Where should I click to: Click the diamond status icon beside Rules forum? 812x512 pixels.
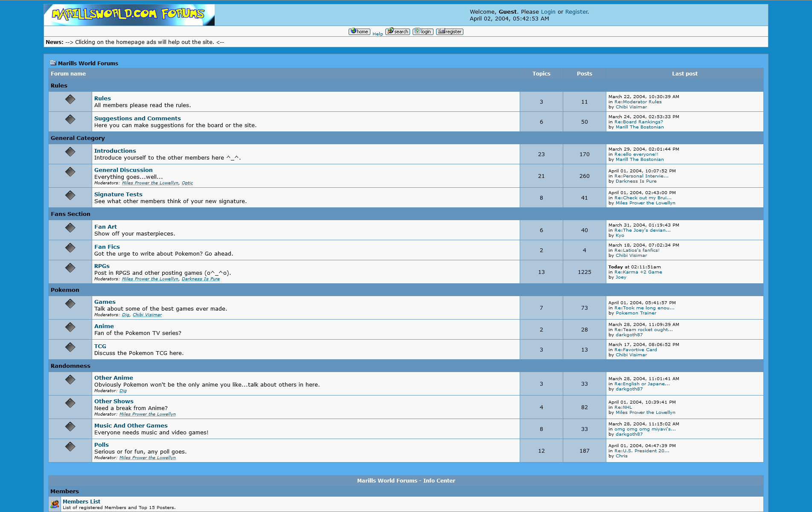click(x=70, y=99)
